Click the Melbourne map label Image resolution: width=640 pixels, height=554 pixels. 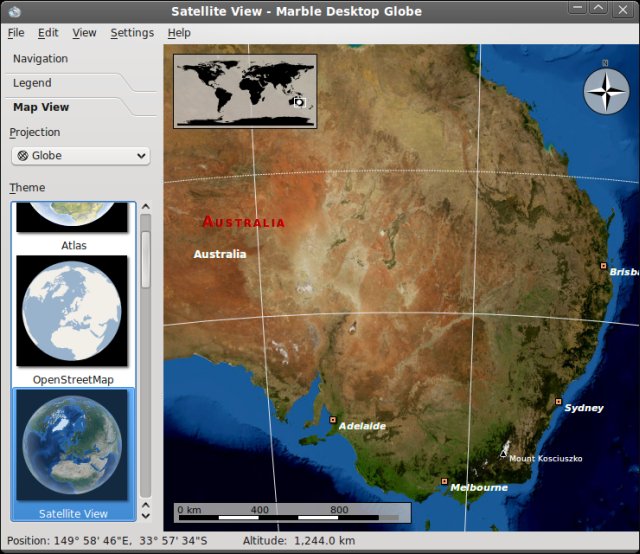pos(479,487)
